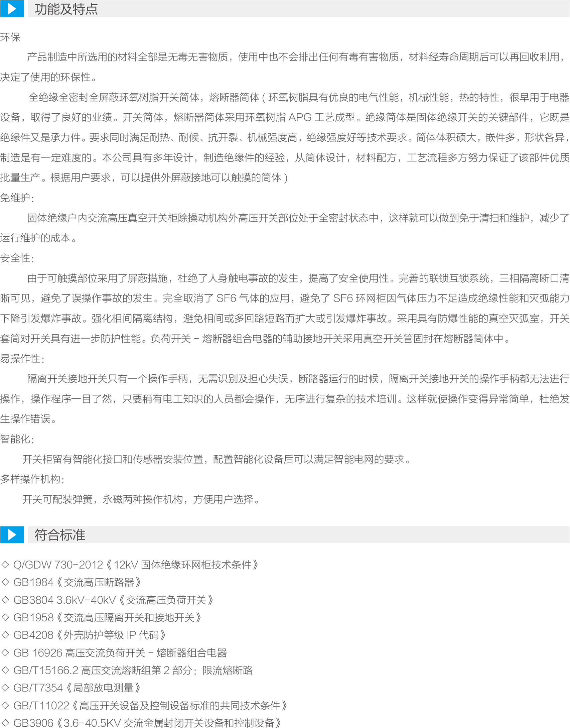Click the 环保 subsection heading
Image resolution: width=570 pixels, height=728 pixels.
10,37
